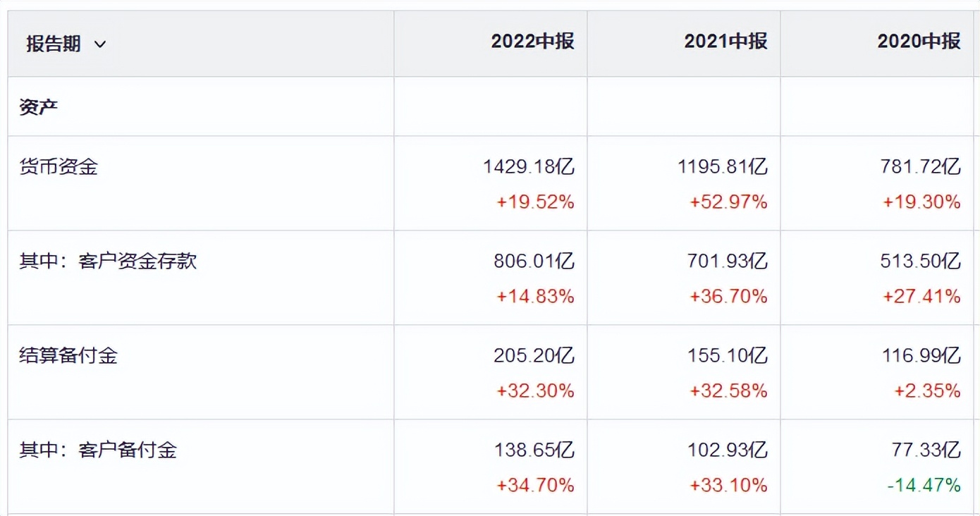Select the 2021中报 column header
Image resolution: width=980 pixels, height=516 pixels.
[x=725, y=42]
